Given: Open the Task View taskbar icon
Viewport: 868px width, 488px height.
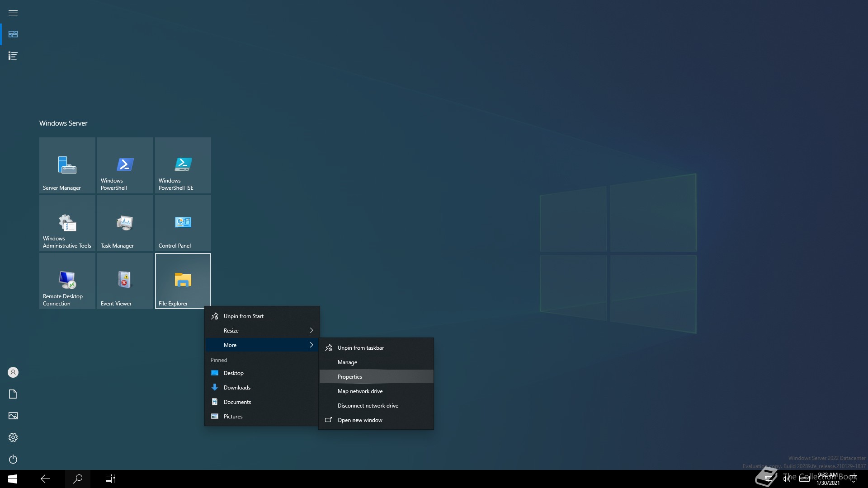Looking at the screenshot, I should click(110, 479).
